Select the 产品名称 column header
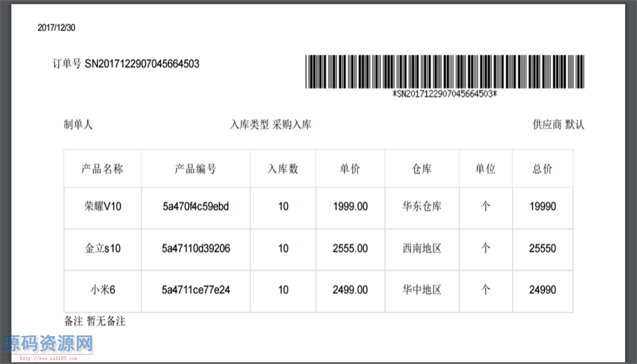637x364 pixels. 102,168
